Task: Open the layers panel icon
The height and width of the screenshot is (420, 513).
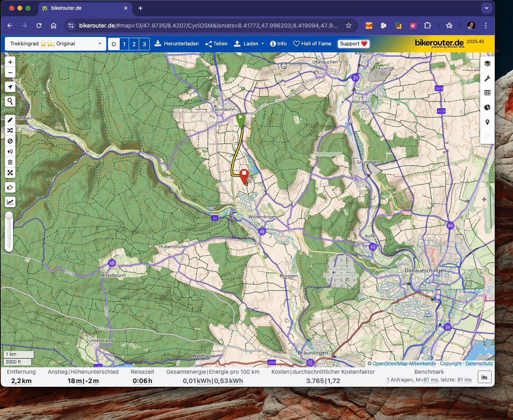Action: point(487,64)
